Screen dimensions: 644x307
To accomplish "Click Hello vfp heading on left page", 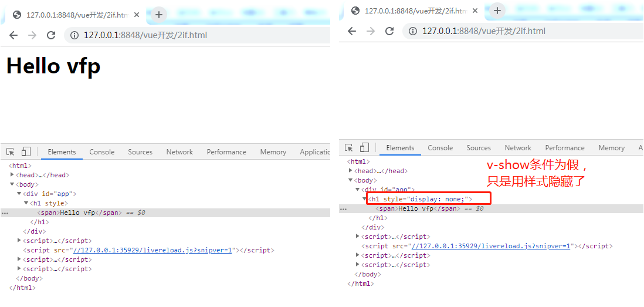I will coord(53,65).
